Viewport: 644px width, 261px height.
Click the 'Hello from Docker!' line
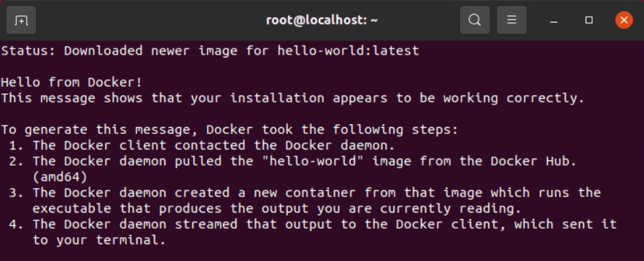(x=72, y=82)
